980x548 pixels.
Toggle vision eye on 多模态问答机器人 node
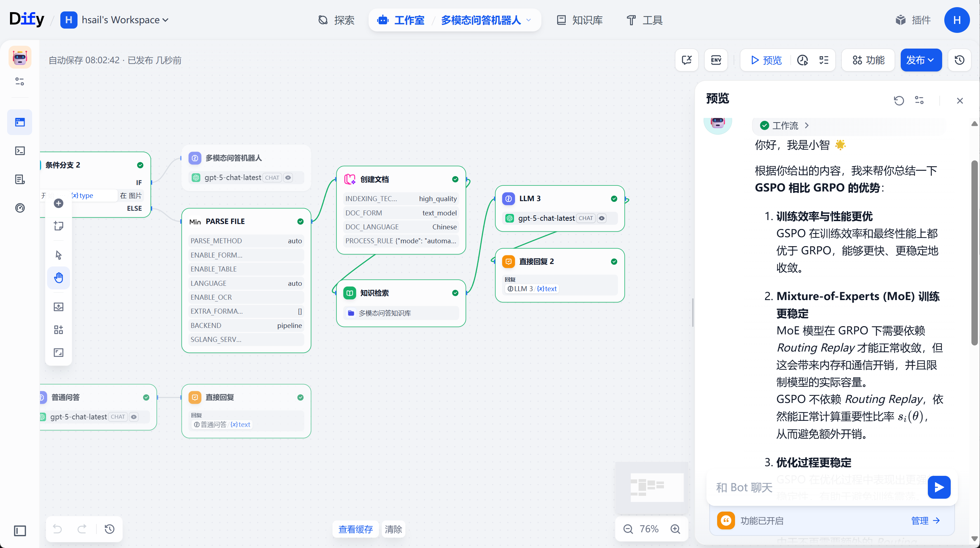288,177
